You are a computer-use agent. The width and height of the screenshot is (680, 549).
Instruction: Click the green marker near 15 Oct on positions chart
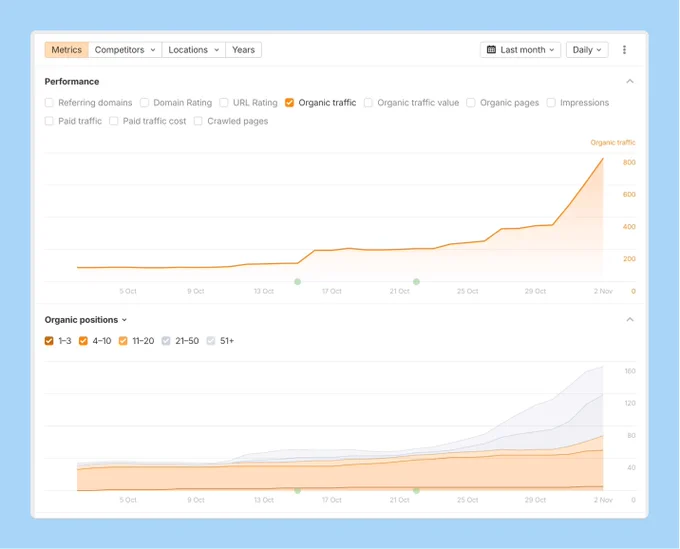coord(298,490)
